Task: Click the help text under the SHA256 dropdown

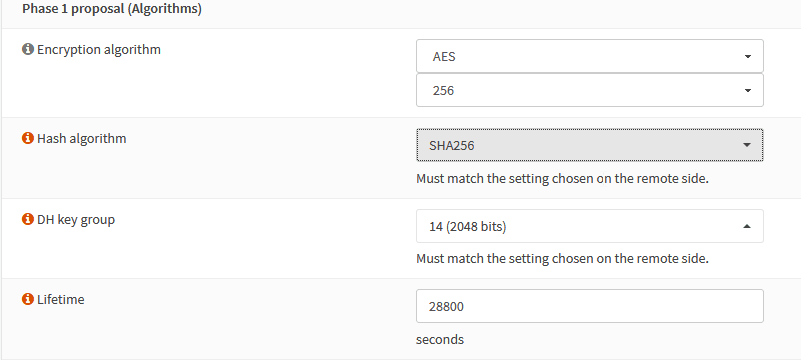Action: [x=562, y=179]
